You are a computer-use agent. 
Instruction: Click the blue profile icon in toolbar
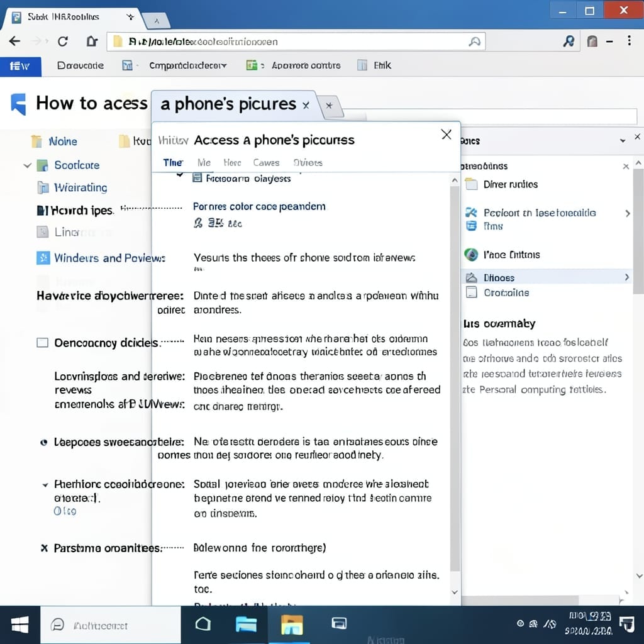pos(569,41)
